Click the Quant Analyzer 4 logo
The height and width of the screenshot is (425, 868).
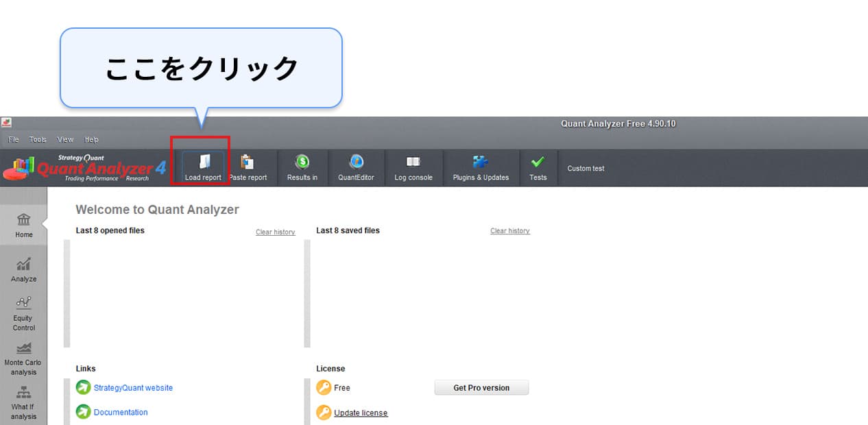coord(85,168)
